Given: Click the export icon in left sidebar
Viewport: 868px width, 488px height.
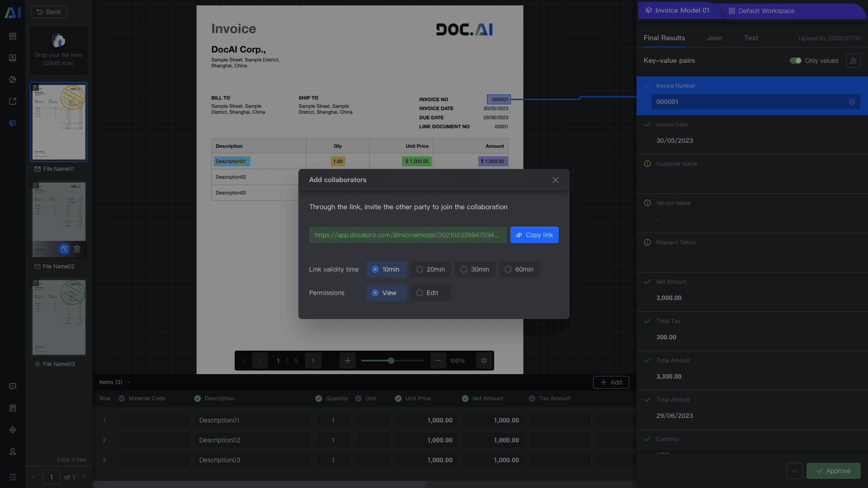Looking at the screenshot, I should point(13,101).
